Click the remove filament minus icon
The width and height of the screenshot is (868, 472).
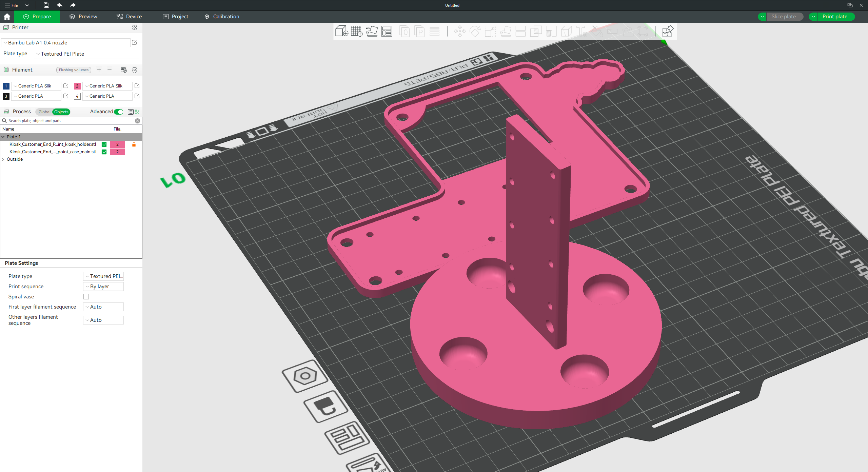(x=110, y=70)
